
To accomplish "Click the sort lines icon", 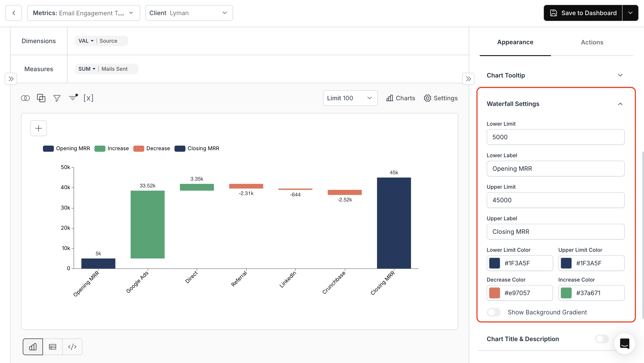I will (x=73, y=98).
